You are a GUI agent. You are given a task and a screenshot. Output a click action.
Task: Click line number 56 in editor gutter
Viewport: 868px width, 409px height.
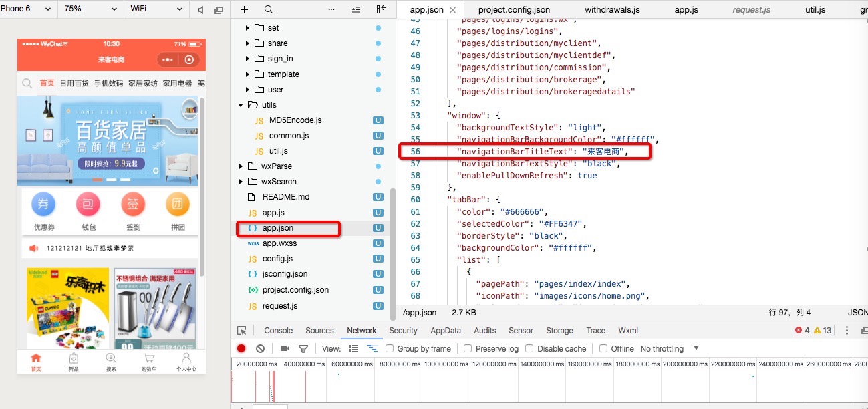[x=416, y=152]
